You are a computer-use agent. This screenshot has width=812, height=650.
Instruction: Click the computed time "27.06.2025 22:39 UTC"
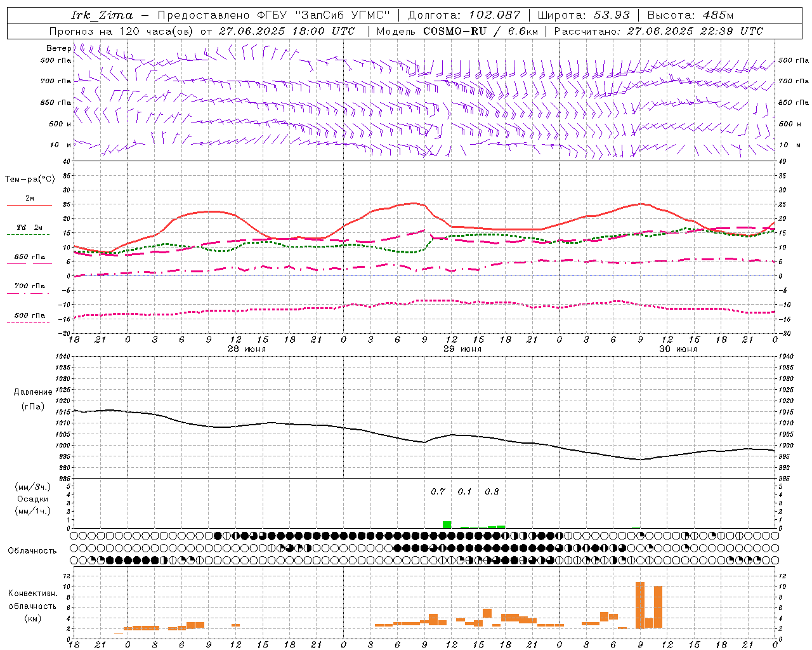click(x=695, y=31)
